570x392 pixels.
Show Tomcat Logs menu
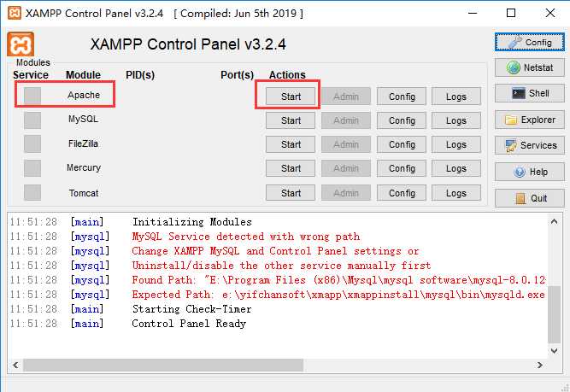coord(456,193)
